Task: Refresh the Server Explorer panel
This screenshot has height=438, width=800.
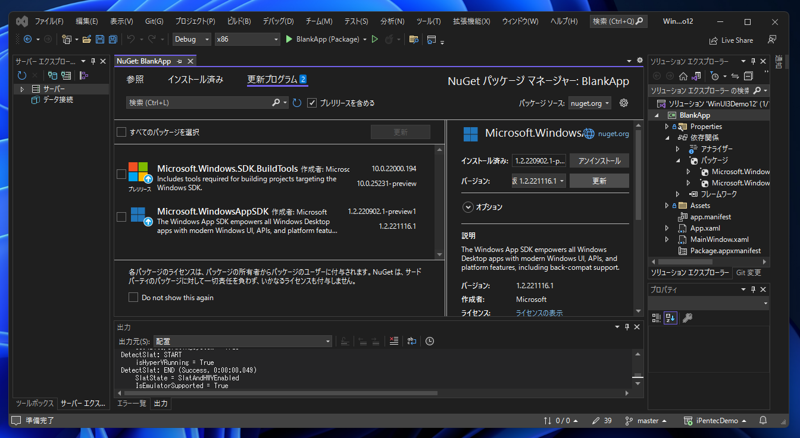Action: point(21,76)
